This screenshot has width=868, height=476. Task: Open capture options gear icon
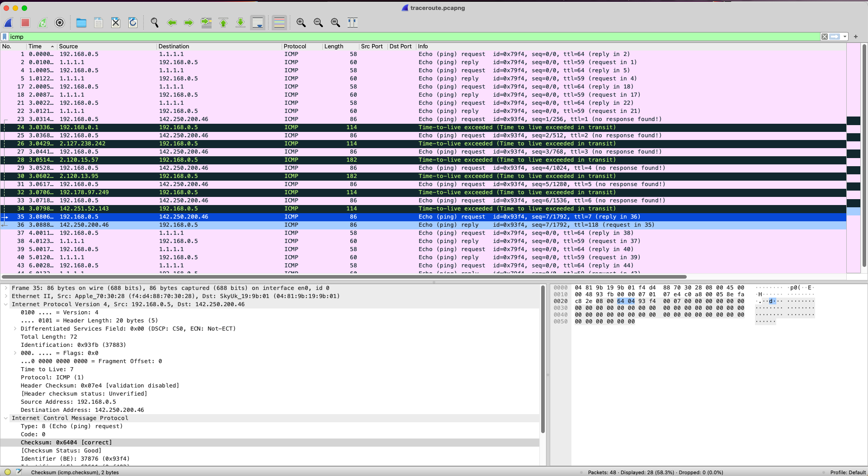pos(60,23)
